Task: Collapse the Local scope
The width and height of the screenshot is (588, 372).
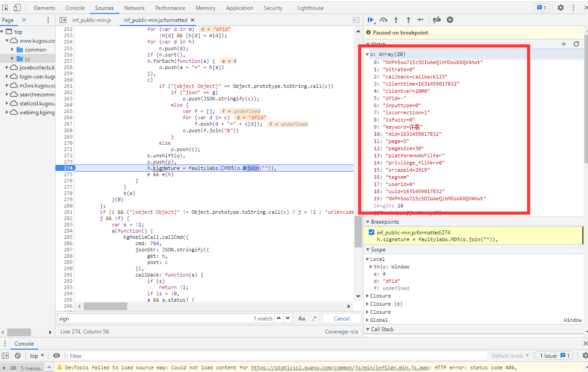Action: (367, 259)
